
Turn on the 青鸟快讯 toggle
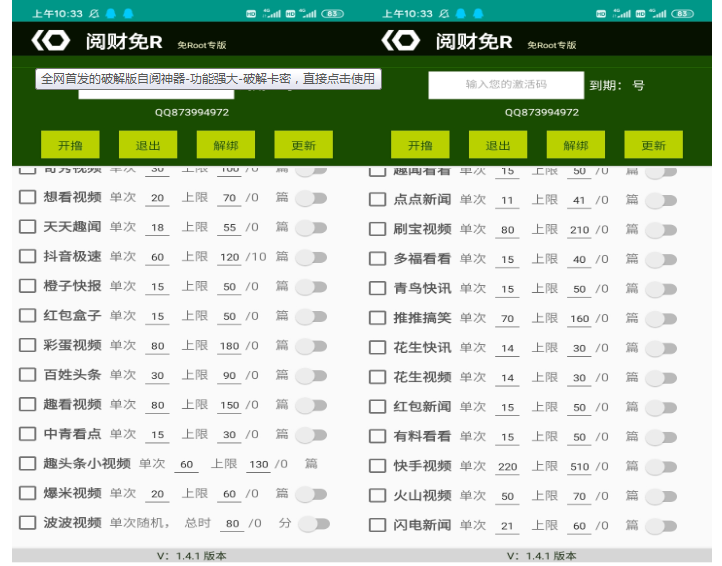pos(661,289)
